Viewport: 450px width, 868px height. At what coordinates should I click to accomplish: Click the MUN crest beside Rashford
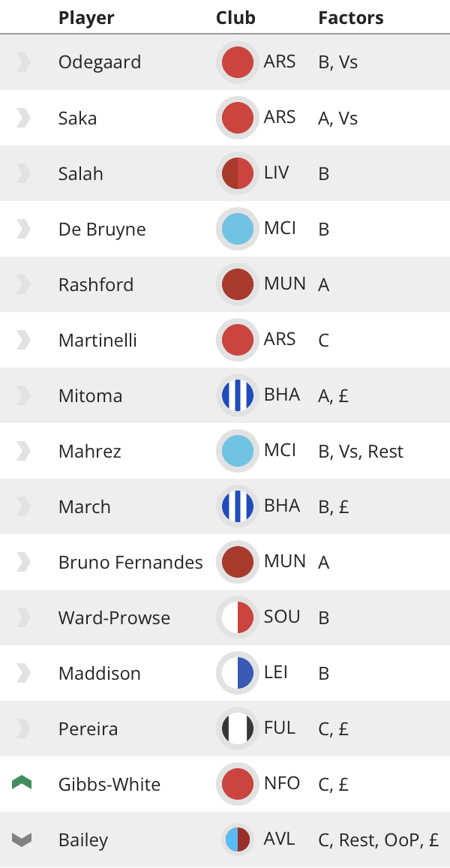pyautogui.click(x=237, y=284)
